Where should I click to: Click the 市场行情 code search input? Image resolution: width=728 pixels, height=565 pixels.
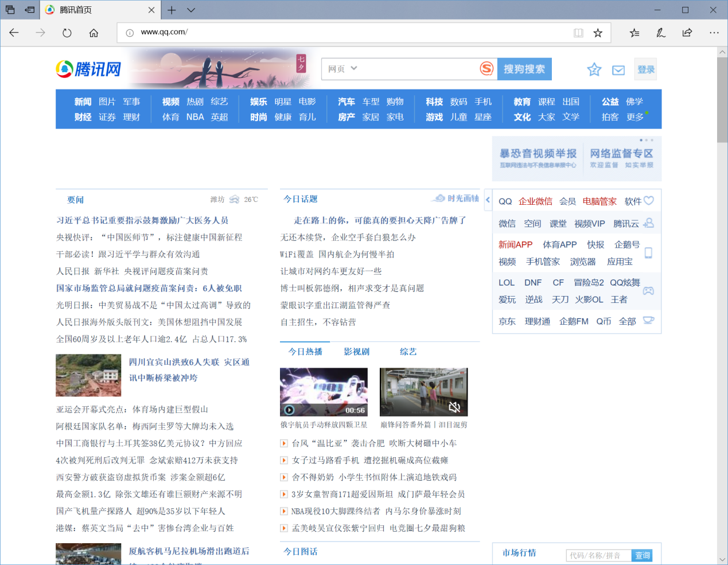point(598,555)
